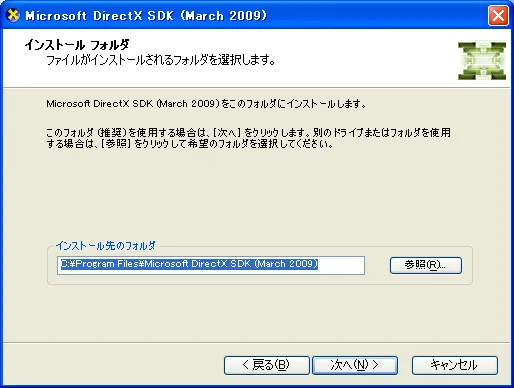
Task: Go back with the < 戻る(B) button
Action: [267, 365]
